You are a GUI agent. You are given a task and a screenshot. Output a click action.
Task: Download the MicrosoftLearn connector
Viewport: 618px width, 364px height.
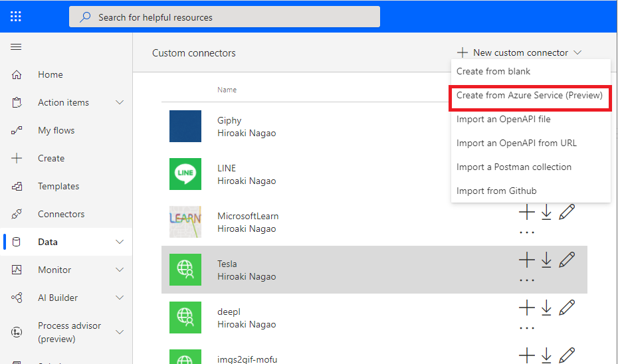[546, 213]
